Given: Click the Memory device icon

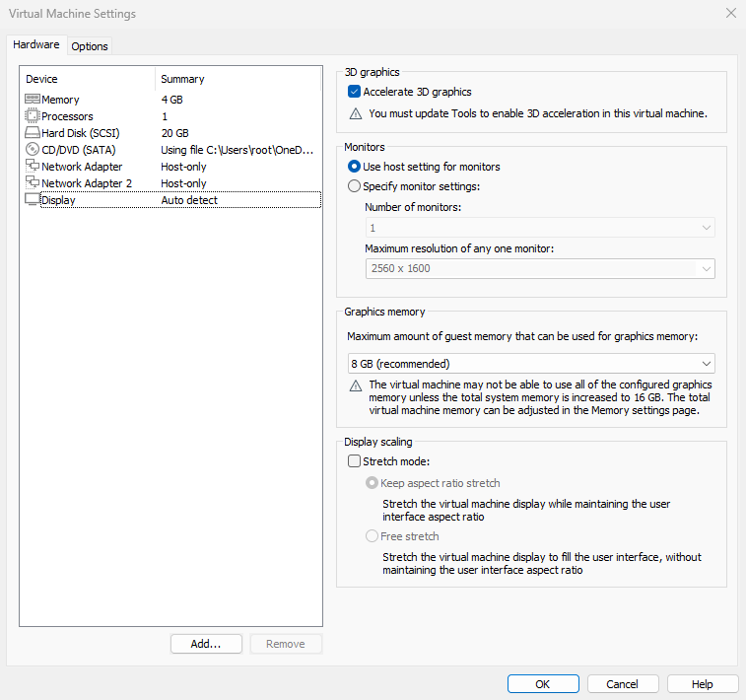Looking at the screenshot, I should (x=32, y=100).
